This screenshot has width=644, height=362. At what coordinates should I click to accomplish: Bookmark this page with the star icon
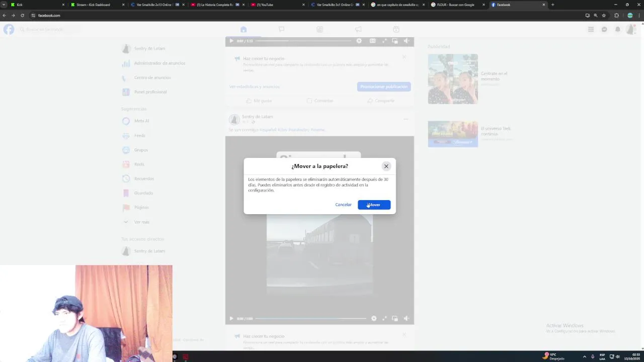[604, 16]
